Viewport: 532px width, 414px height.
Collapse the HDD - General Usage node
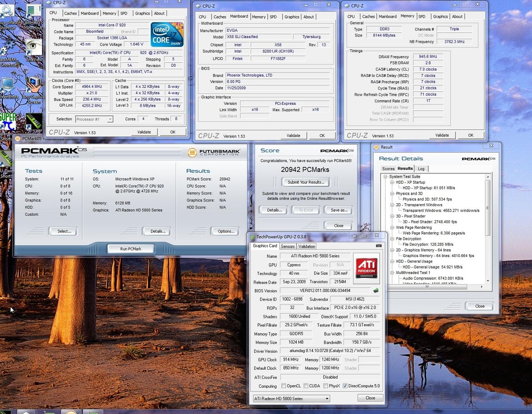392,261
